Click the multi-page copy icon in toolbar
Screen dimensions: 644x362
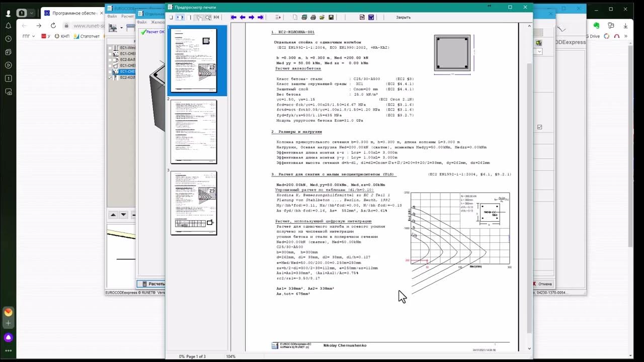coord(199,17)
